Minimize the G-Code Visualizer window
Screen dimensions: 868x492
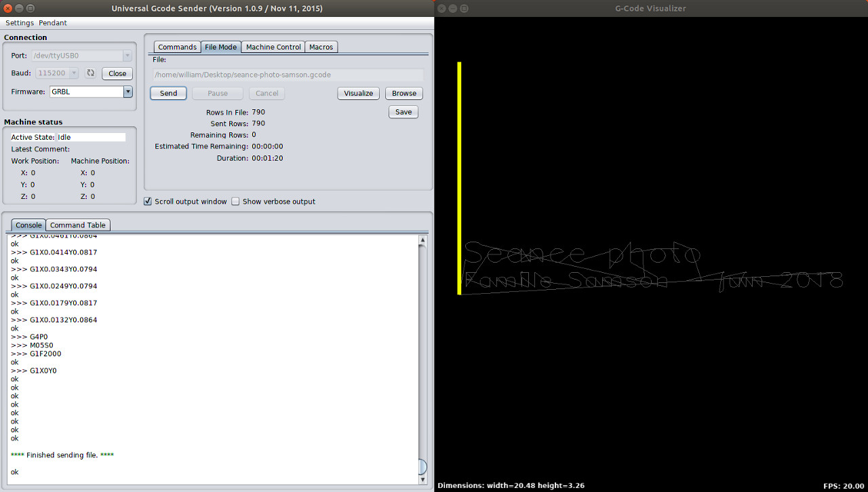[x=453, y=9]
